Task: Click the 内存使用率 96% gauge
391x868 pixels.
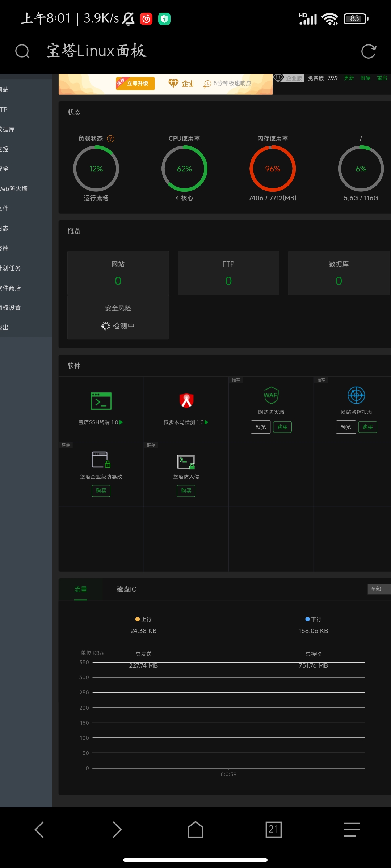Action: click(273, 169)
